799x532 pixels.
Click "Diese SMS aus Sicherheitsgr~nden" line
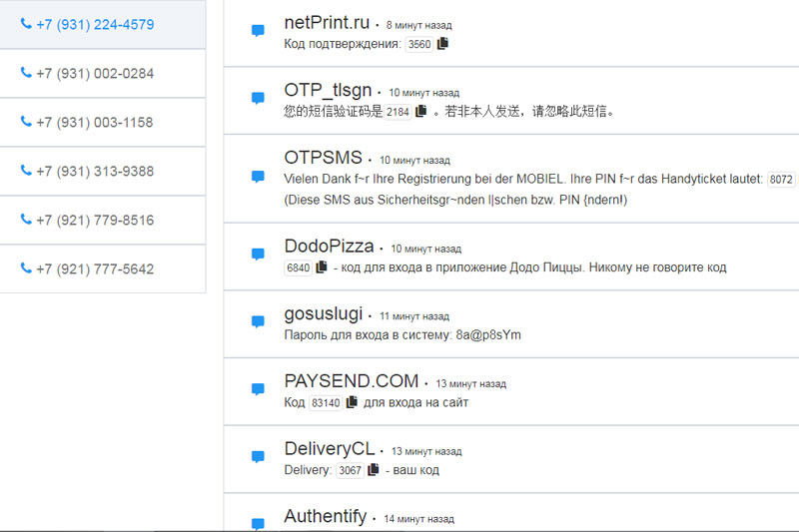pyautogui.click(x=455, y=200)
